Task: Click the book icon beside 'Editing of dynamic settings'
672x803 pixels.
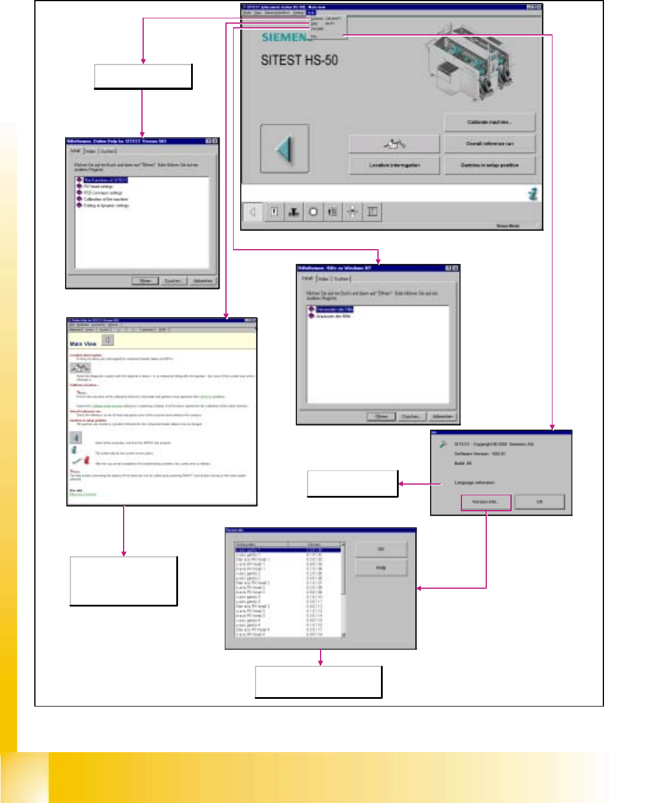Action: (x=79, y=206)
